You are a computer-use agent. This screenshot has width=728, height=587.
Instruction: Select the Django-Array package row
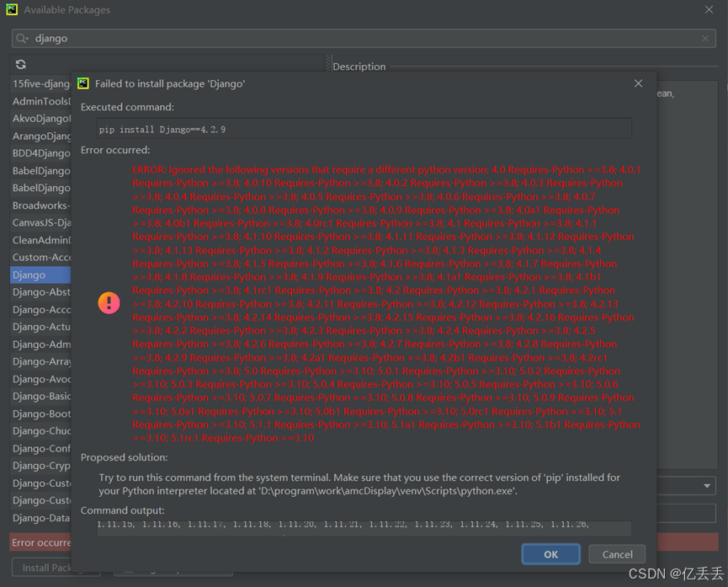(x=41, y=361)
